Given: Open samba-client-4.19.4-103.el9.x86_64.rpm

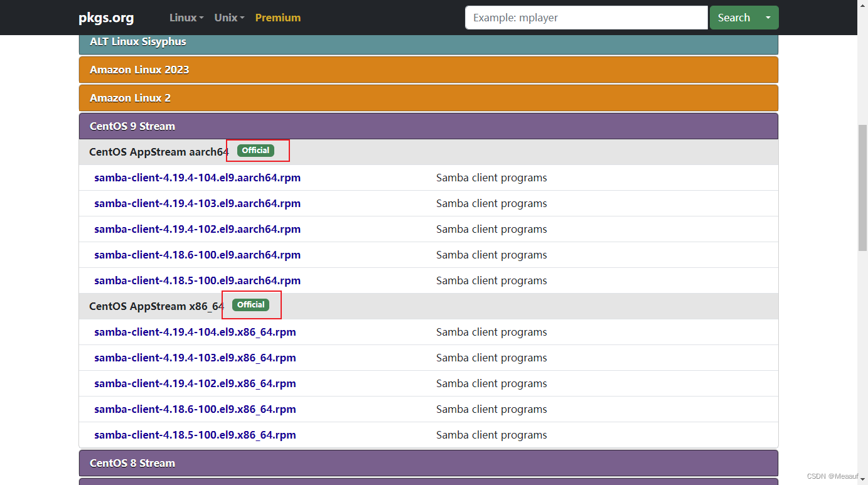Looking at the screenshot, I should (195, 358).
